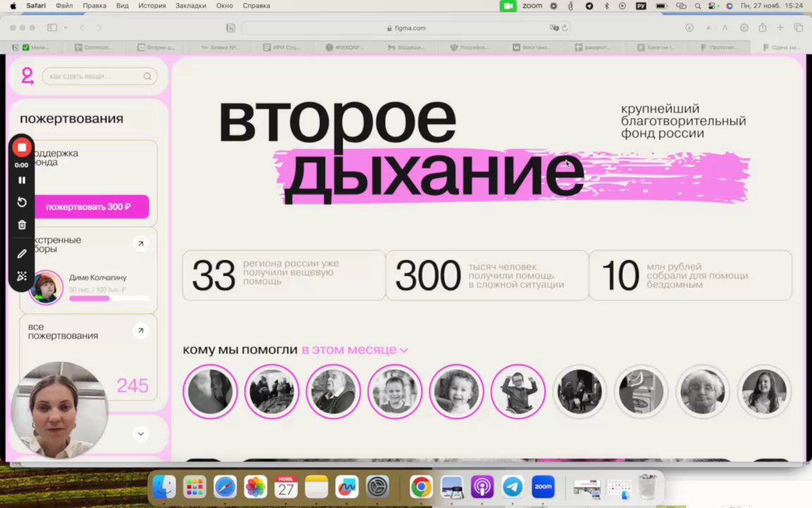
Task: Open the все пожертвования arrow icon
Action: [x=140, y=330]
